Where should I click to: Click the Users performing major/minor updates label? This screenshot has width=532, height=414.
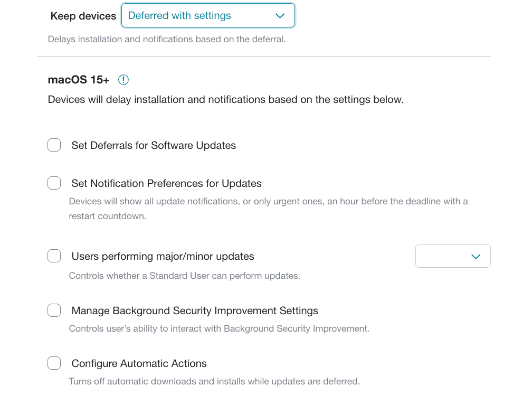click(x=163, y=257)
